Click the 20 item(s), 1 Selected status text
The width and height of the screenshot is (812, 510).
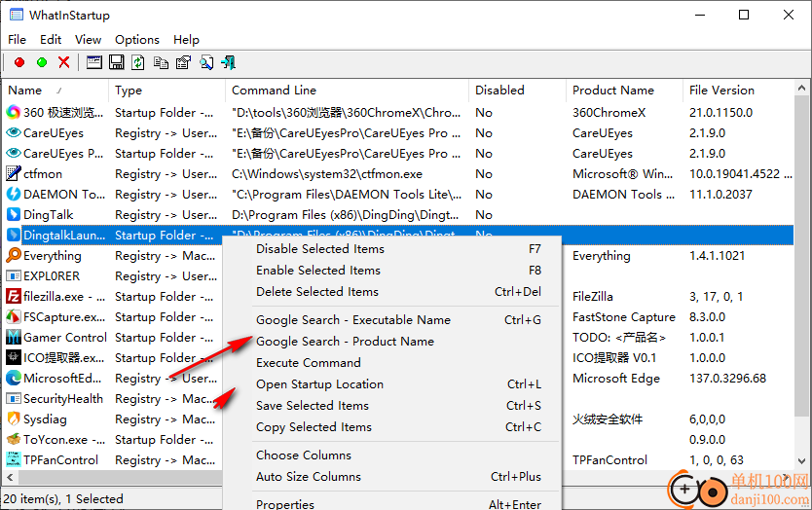(63, 498)
